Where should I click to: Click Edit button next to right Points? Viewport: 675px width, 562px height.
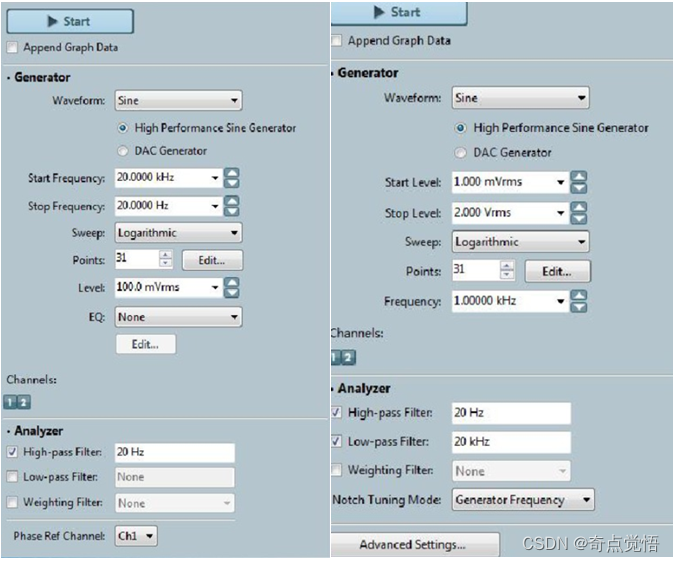tap(557, 272)
